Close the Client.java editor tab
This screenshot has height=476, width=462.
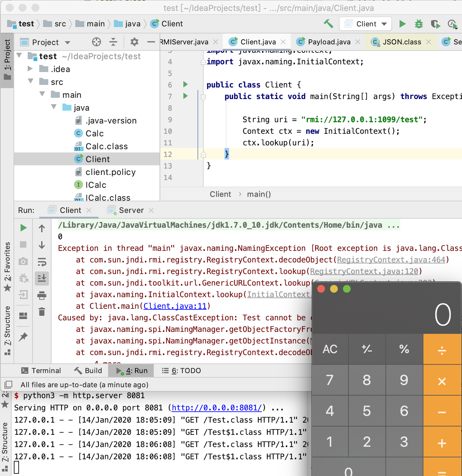tap(283, 42)
